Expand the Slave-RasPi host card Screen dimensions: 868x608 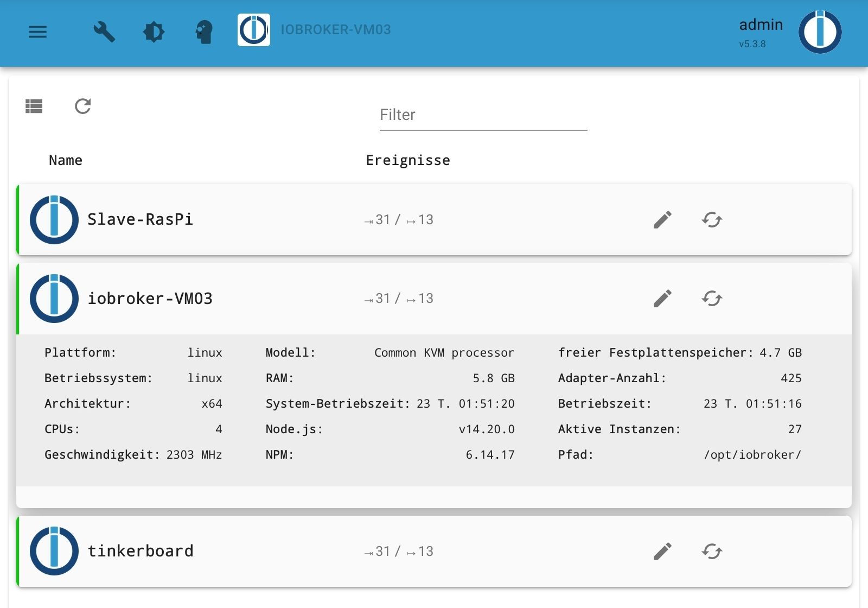(434, 220)
